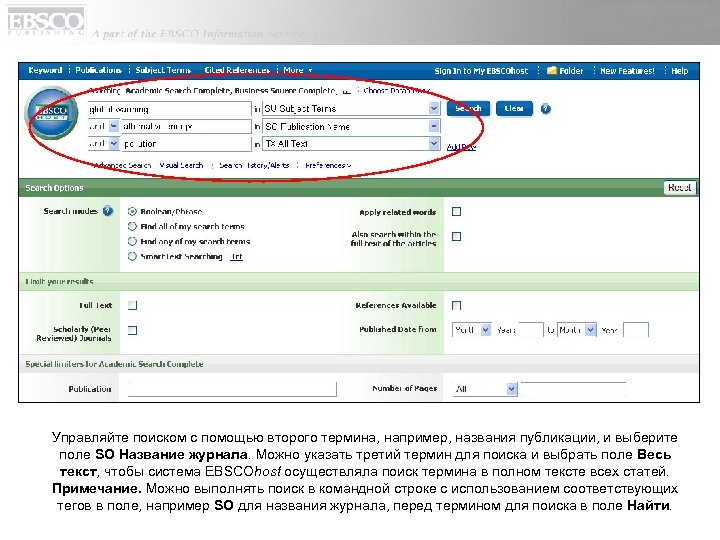Check Scholarly (Peer Reviewed) Journals
This screenshot has width=720, height=540.
coord(132,330)
